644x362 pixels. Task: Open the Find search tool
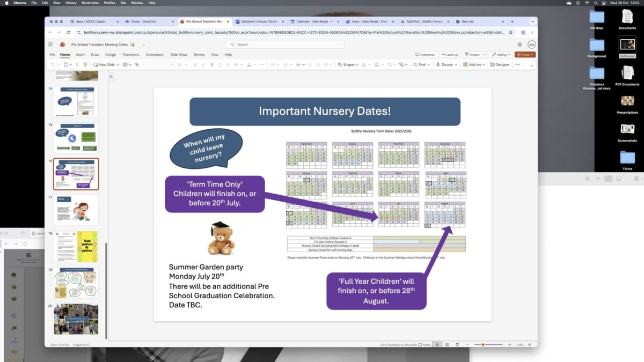point(421,64)
